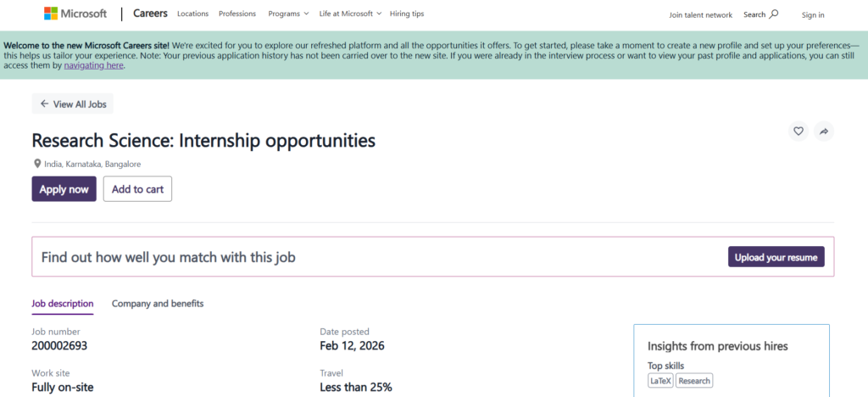Click the search magnifier icon

(x=774, y=14)
